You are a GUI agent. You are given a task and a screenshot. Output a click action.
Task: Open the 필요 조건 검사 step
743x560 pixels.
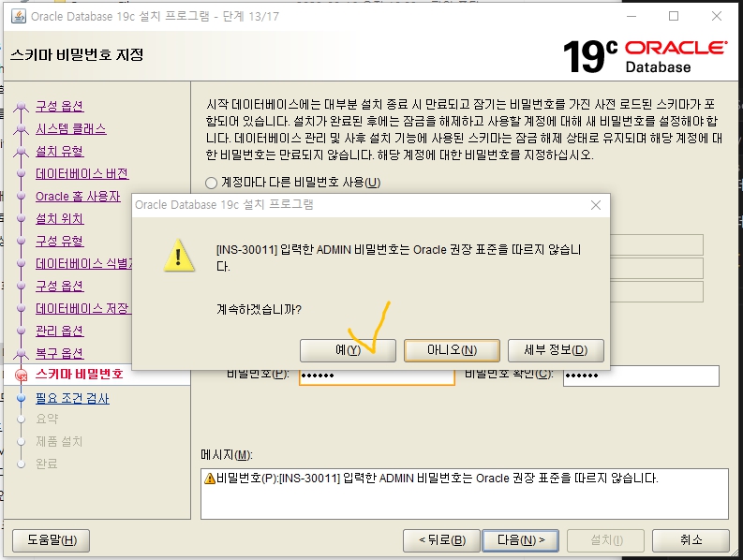(x=72, y=398)
